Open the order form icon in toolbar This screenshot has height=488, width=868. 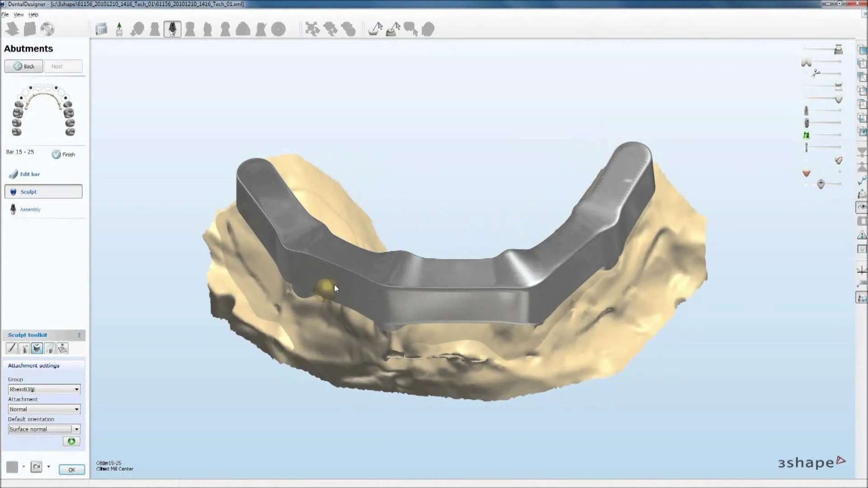click(x=101, y=29)
